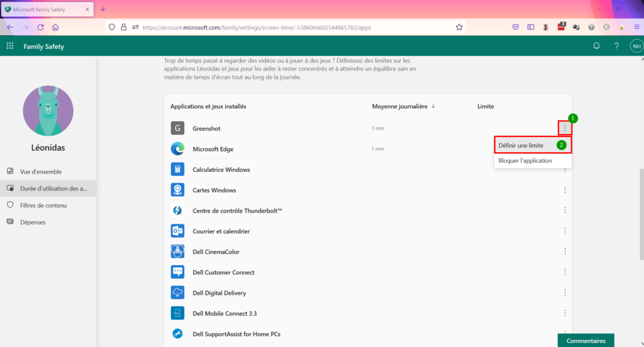Select Durée d'utilisation des a... sidebar item
This screenshot has width=644, height=347.
[x=48, y=189]
